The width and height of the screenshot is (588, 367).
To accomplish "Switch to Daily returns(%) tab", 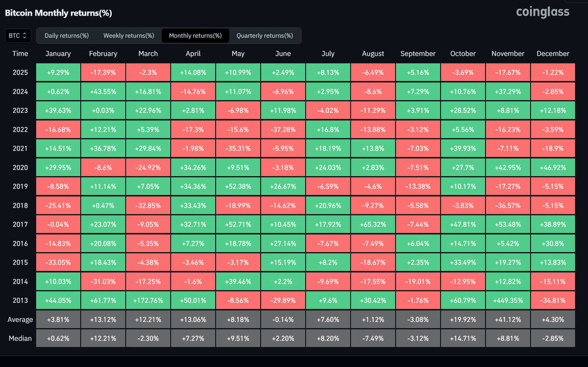I will pos(67,35).
